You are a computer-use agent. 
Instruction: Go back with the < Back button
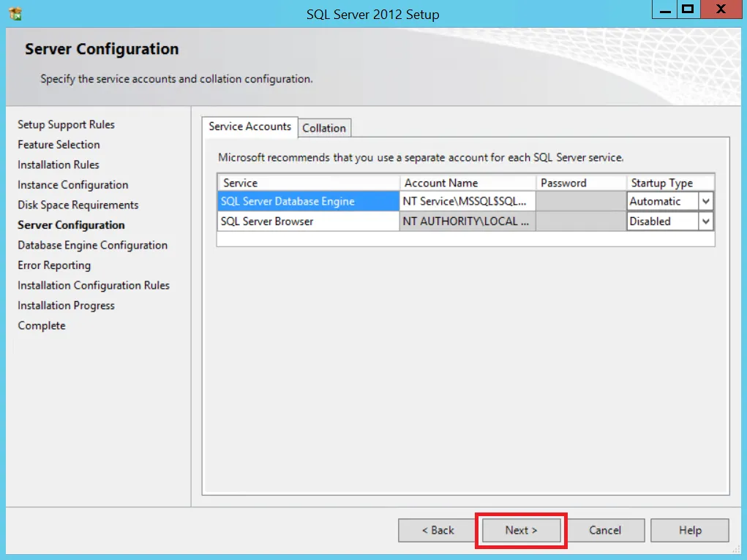438,530
